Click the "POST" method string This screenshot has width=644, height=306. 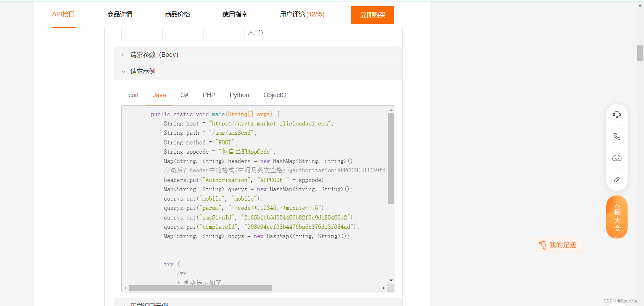225,142
